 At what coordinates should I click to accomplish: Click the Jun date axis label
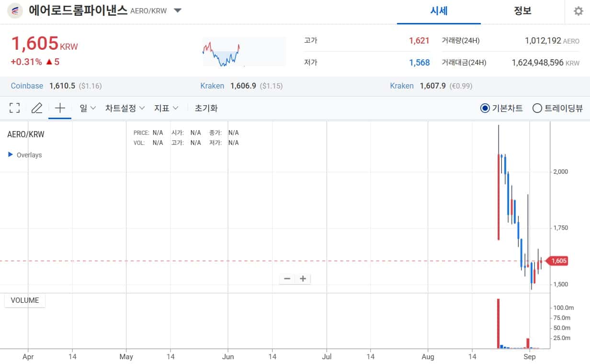click(228, 356)
